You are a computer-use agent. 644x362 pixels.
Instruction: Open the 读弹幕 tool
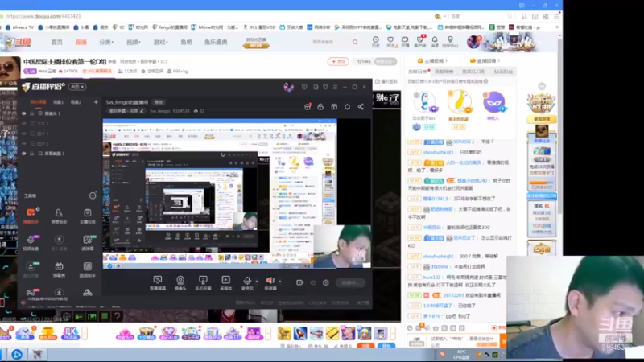pos(88,243)
